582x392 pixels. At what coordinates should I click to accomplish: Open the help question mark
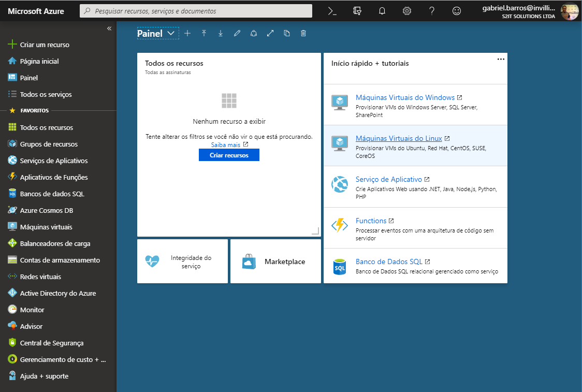[432, 11]
